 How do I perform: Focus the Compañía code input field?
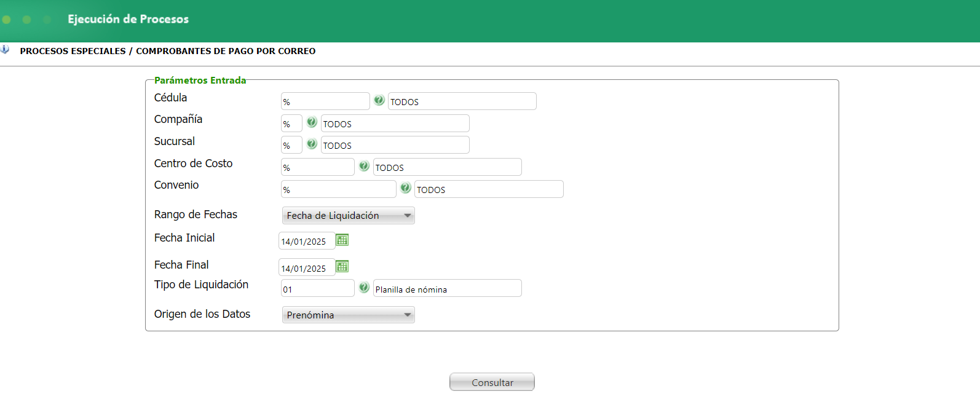291,124
